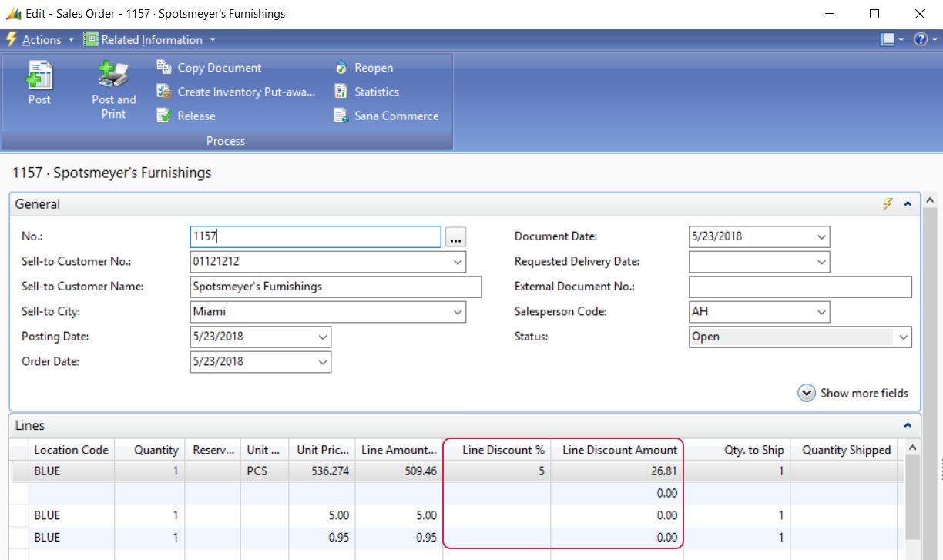Screen dimensions: 943x560
Task: Click the Unit of Measure column header
Action: click(266, 450)
